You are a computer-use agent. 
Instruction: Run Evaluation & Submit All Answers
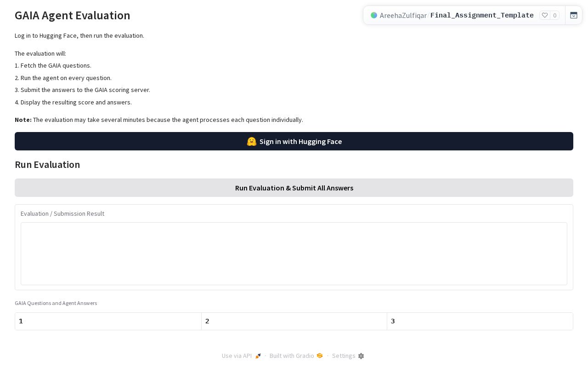294,188
